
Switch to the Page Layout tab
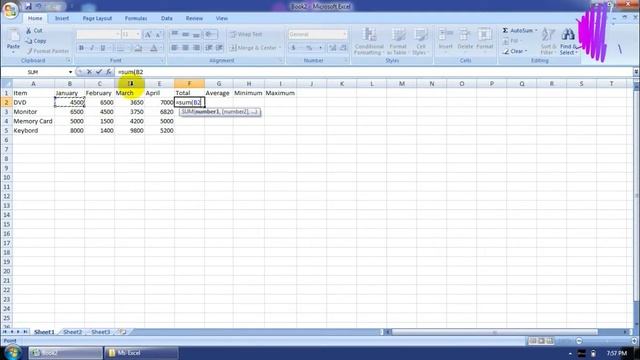point(97,18)
